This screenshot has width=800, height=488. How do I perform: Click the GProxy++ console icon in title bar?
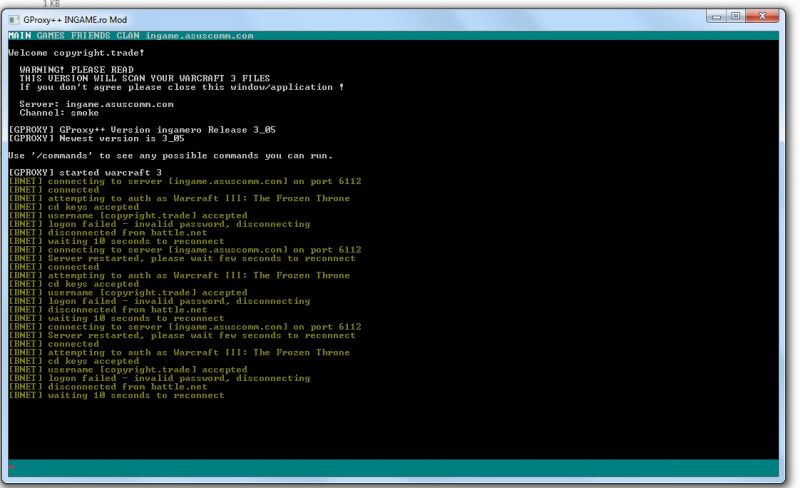(13, 19)
